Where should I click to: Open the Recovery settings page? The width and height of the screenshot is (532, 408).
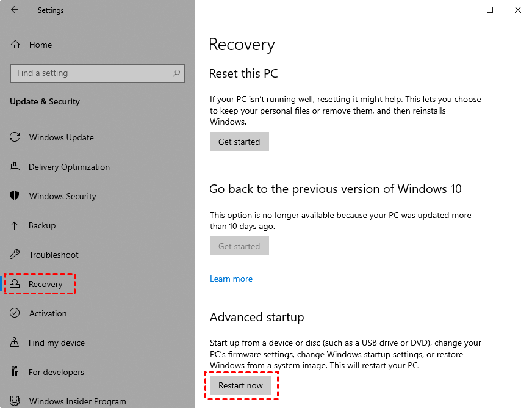tap(45, 284)
